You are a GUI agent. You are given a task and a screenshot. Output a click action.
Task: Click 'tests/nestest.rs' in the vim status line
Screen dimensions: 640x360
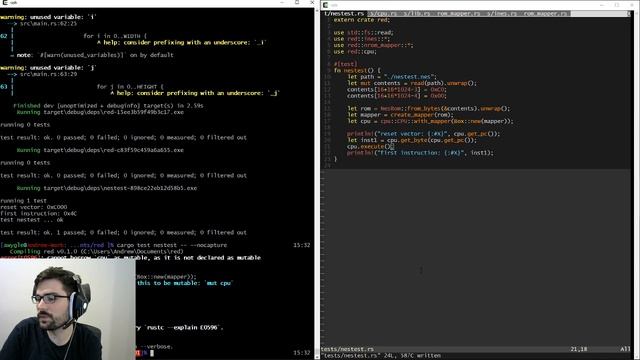[x=347, y=349]
